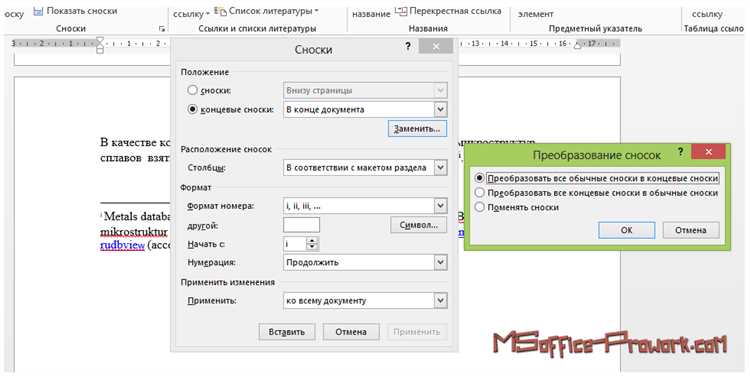The image size is (750, 376).
Task: Click the другой custom mark field
Action: pyautogui.click(x=301, y=225)
